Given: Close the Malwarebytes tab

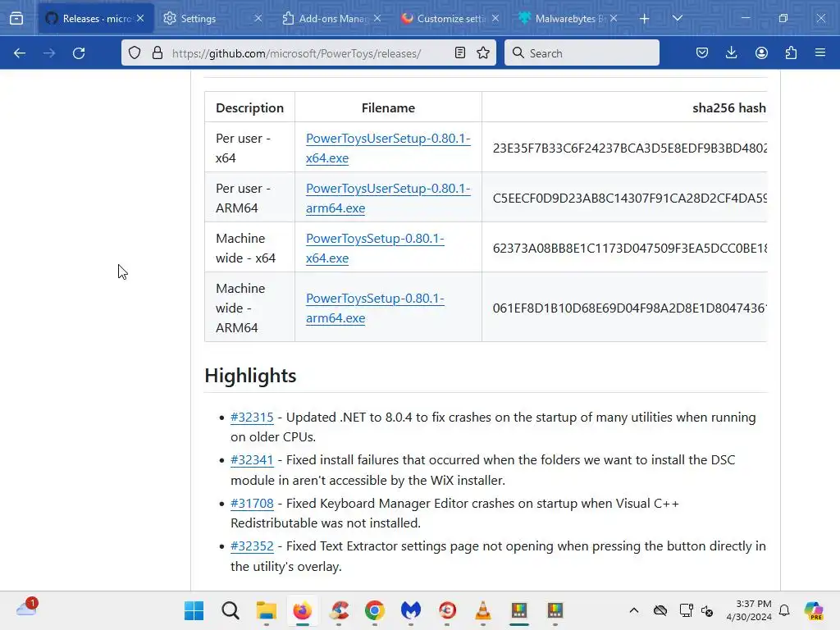Looking at the screenshot, I should click(614, 18).
